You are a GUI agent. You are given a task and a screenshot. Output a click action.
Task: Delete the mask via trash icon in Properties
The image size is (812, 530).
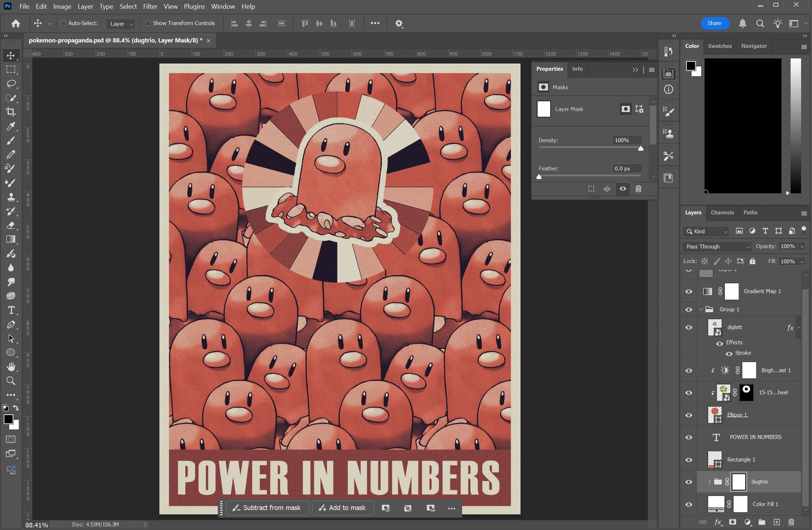point(638,189)
